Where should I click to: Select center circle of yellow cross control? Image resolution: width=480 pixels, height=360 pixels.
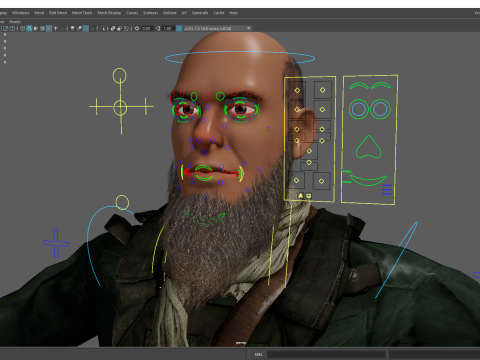coord(120,108)
